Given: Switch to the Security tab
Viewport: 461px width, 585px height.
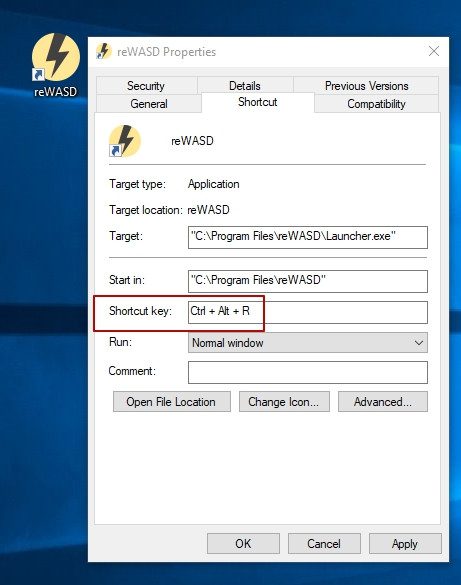Looking at the screenshot, I should click(146, 86).
